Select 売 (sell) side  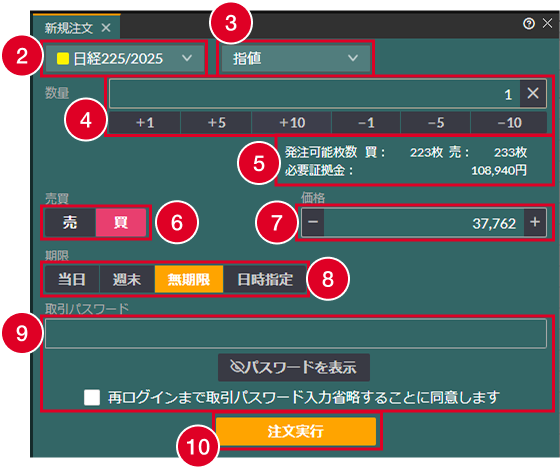pos(70,222)
